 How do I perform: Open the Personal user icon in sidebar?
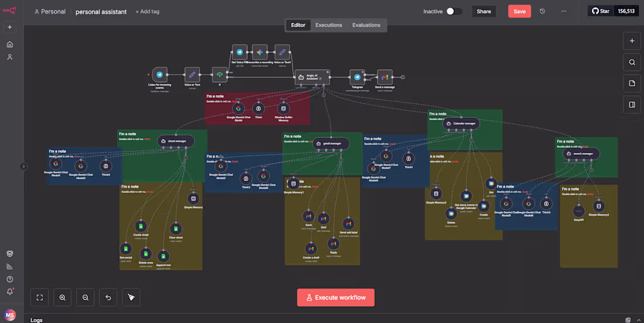(10, 57)
